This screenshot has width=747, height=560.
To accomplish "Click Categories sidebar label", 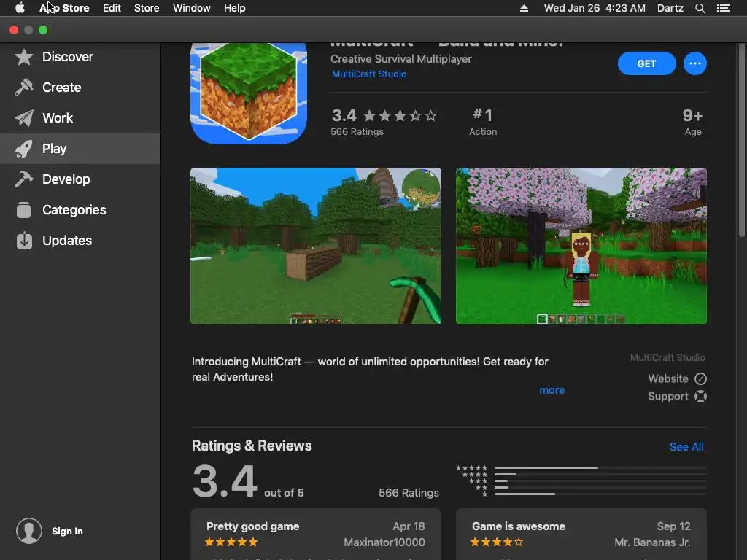I will pos(74,210).
